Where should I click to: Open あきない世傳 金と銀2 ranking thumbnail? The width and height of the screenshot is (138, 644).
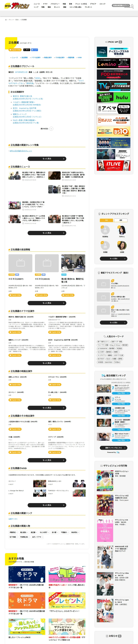pyautogui.click(x=103, y=297)
